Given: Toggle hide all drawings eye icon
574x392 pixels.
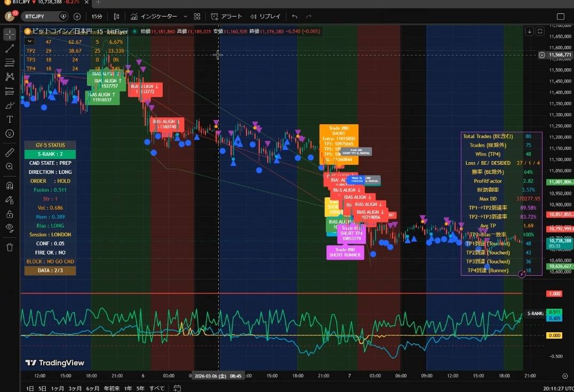Looking at the screenshot, I should click(10, 228).
